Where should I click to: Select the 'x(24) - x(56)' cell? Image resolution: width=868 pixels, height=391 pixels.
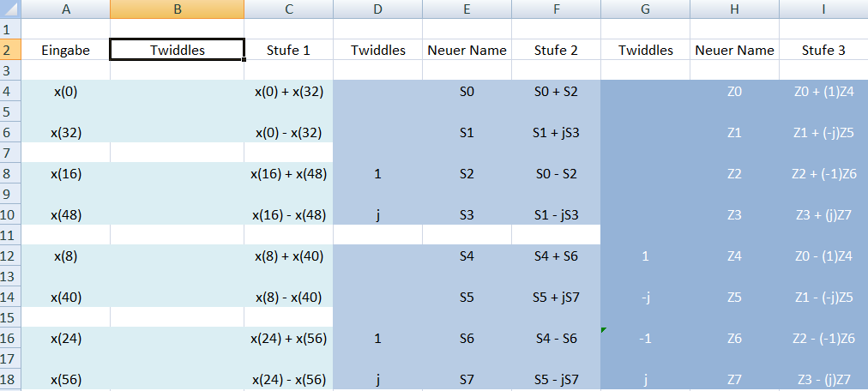288,379
